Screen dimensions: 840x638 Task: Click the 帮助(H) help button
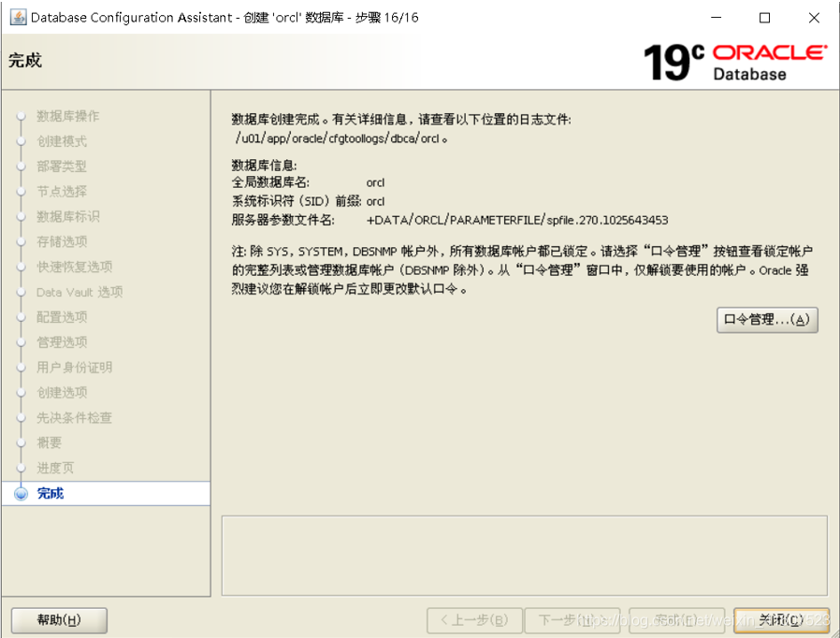pyautogui.click(x=59, y=620)
